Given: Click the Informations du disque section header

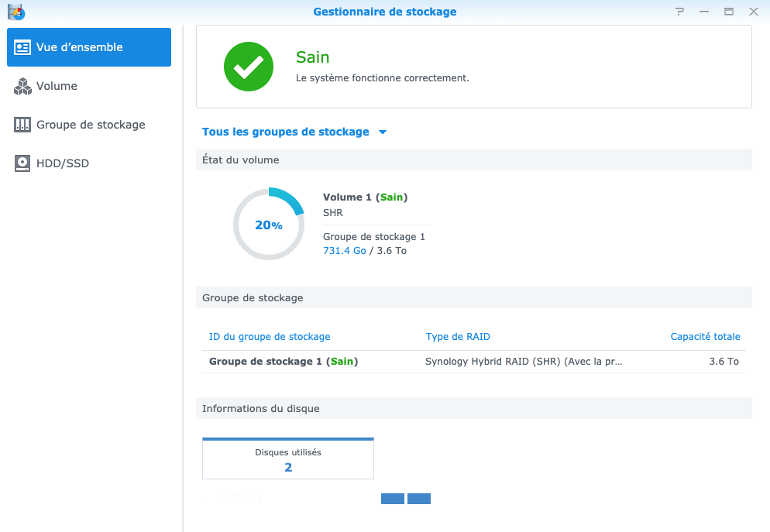Looking at the screenshot, I should click(474, 408).
